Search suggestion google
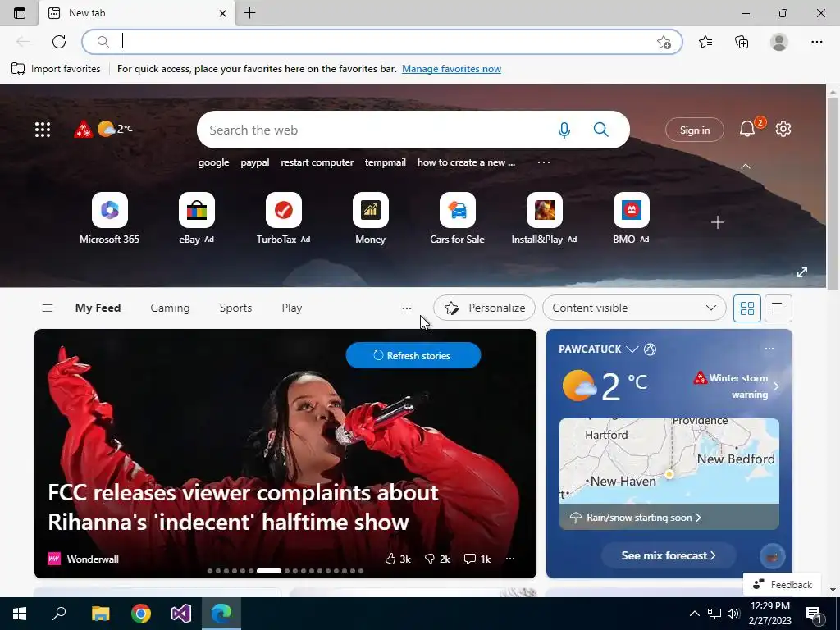This screenshot has height=630, width=840. click(213, 162)
